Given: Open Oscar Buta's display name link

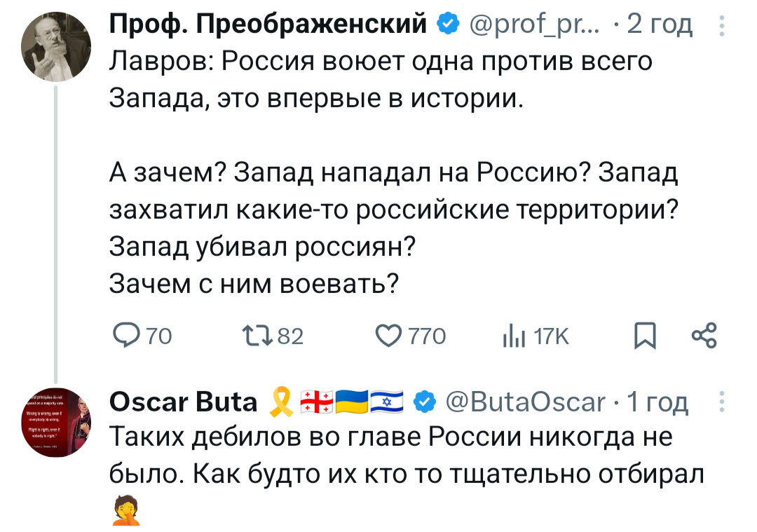Looking at the screenshot, I should point(184,402).
